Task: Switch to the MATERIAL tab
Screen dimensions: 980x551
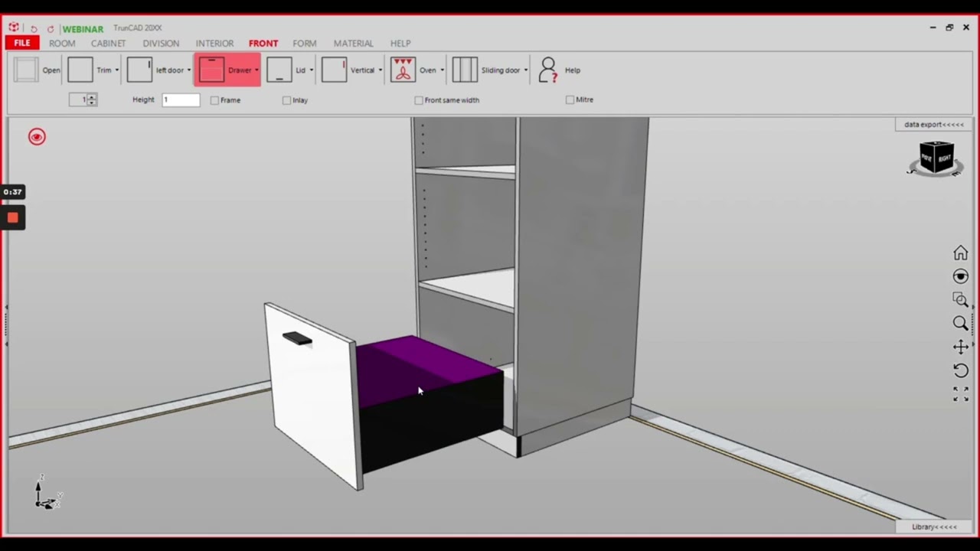Action: [x=353, y=44]
